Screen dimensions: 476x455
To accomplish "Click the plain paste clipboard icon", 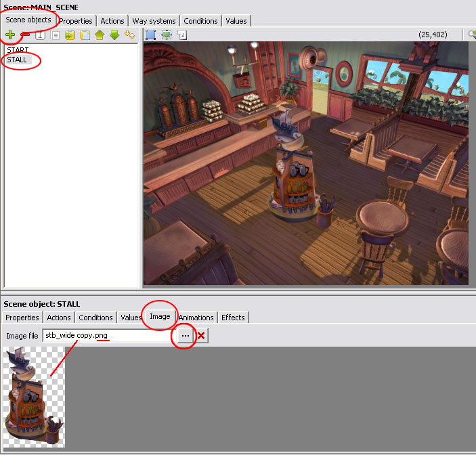I will tap(85, 35).
